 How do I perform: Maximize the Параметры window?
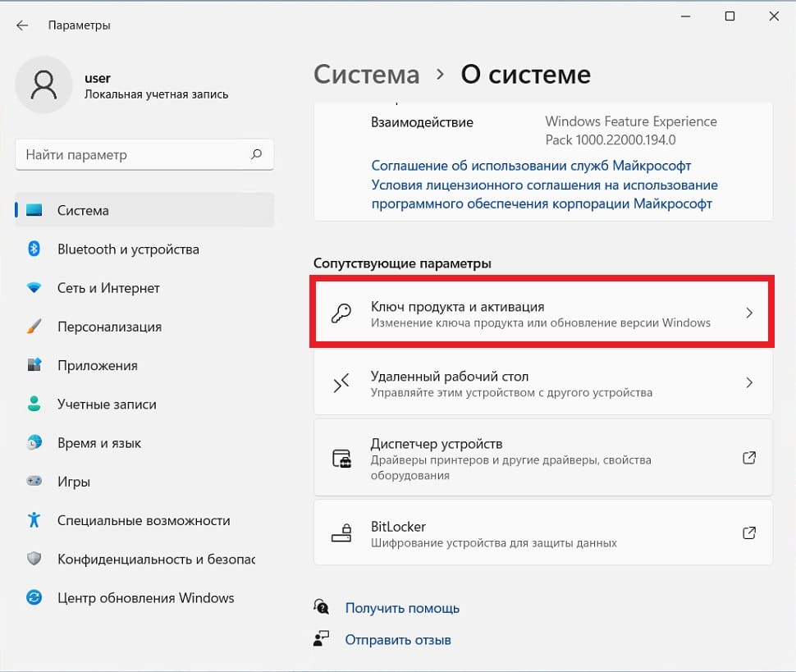730,16
